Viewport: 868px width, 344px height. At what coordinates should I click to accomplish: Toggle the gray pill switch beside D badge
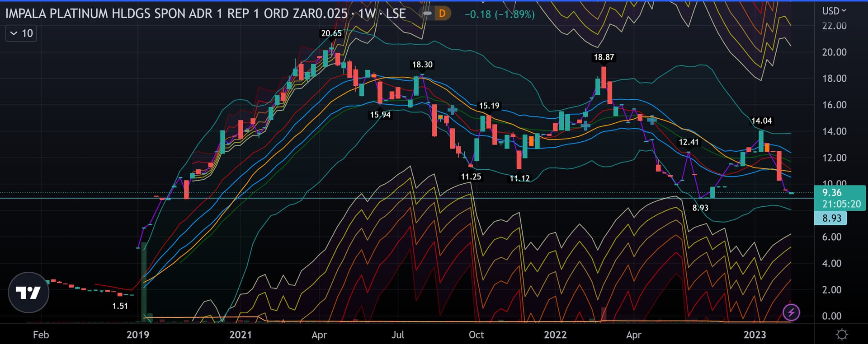[x=427, y=14]
